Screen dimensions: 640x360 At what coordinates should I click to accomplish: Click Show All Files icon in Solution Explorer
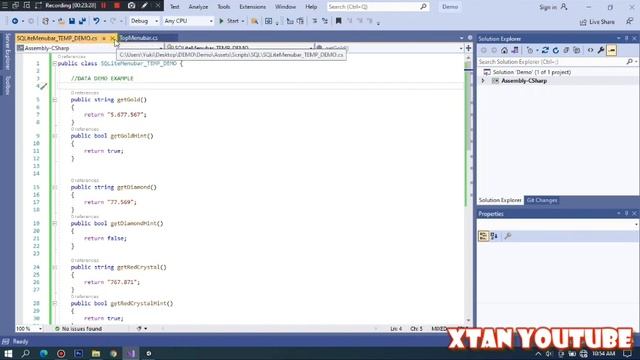click(x=577, y=51)
